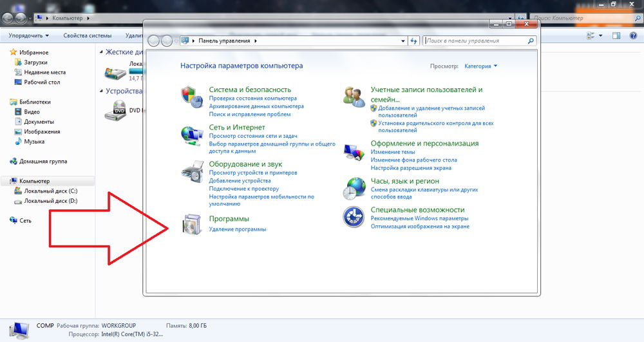644x342 pixels.
Task: Click the Учетные записи пользователей icon
Action: coord(354,97)
